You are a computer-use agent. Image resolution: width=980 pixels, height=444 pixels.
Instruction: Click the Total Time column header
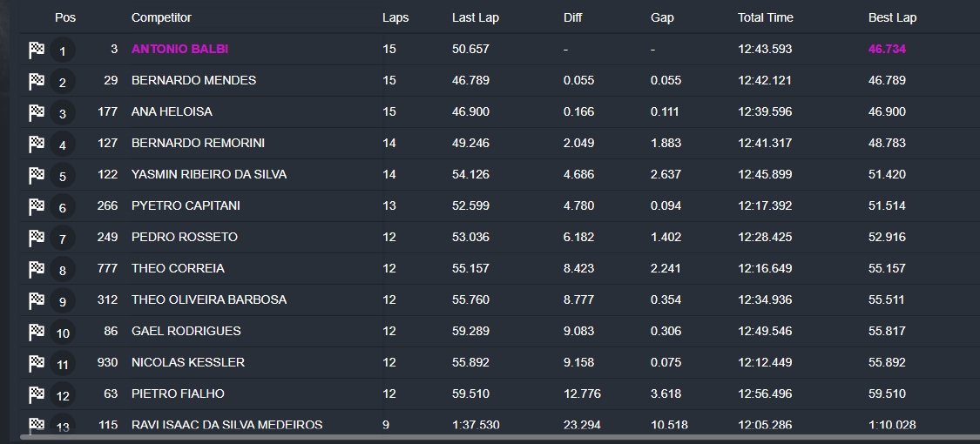pyautogui.click(x=766, y=17)
